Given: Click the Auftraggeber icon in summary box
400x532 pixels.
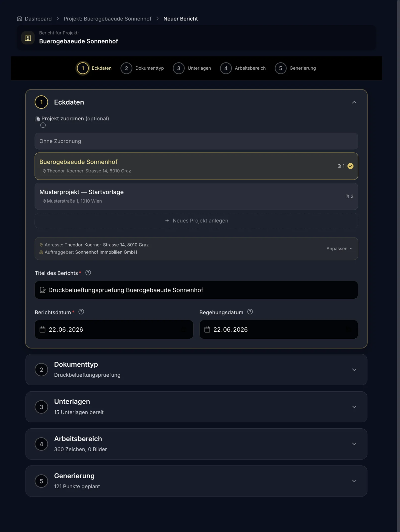Looking at the screenshot, I should [41, 252].
